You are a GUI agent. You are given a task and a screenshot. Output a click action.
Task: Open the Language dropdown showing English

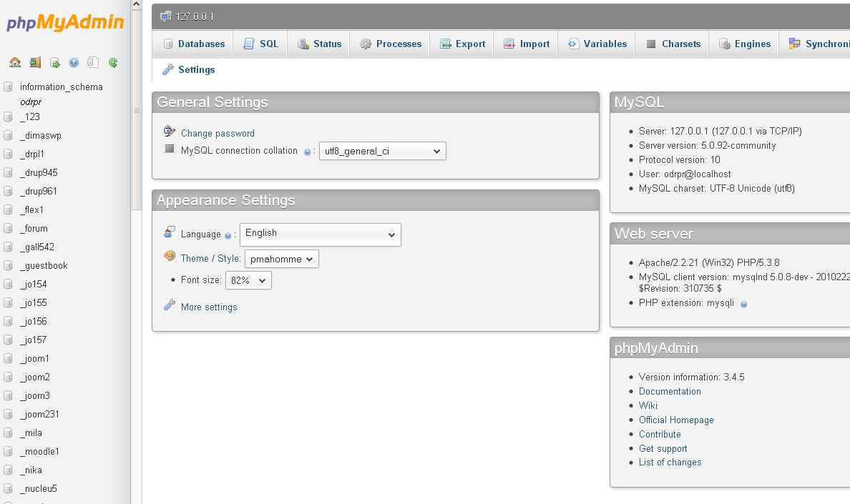click(321, 234)
